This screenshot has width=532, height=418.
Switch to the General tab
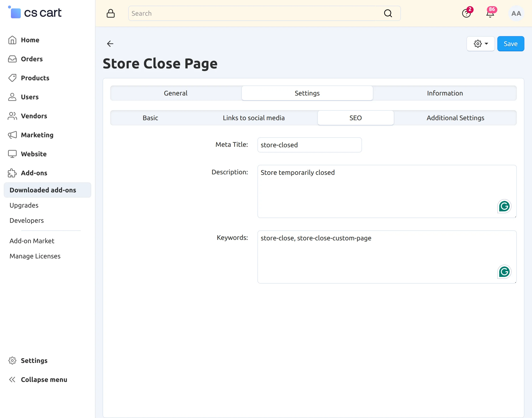(176, 93)
